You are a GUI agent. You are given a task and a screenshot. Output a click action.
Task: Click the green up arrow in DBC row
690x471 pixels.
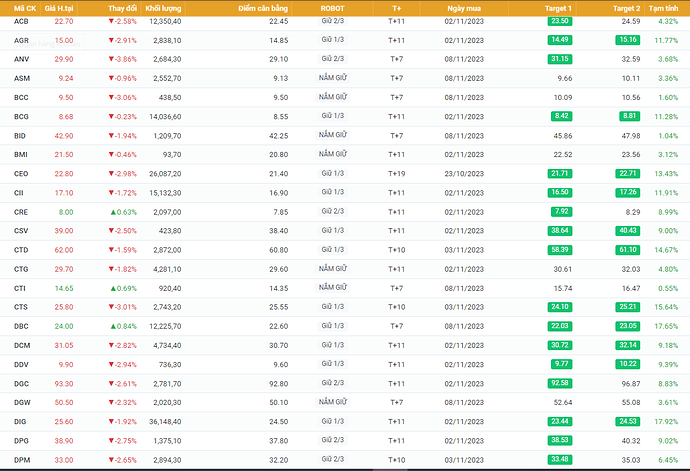coord(113,326)
